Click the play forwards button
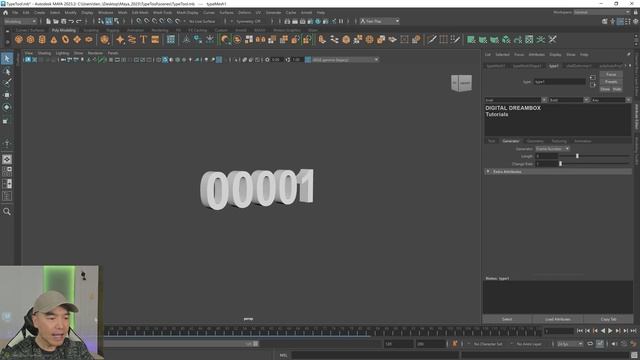 (610, 331)
